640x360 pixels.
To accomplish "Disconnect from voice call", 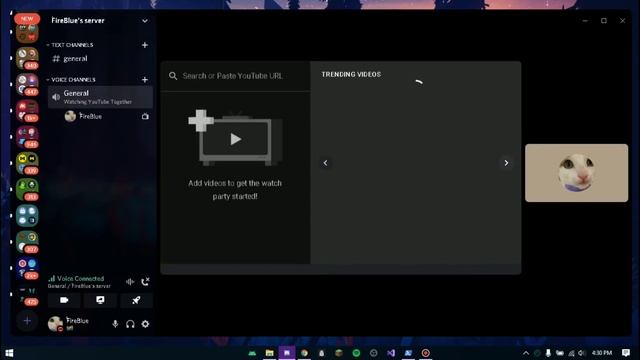I will pyautogui.click(x=145, y=282).
